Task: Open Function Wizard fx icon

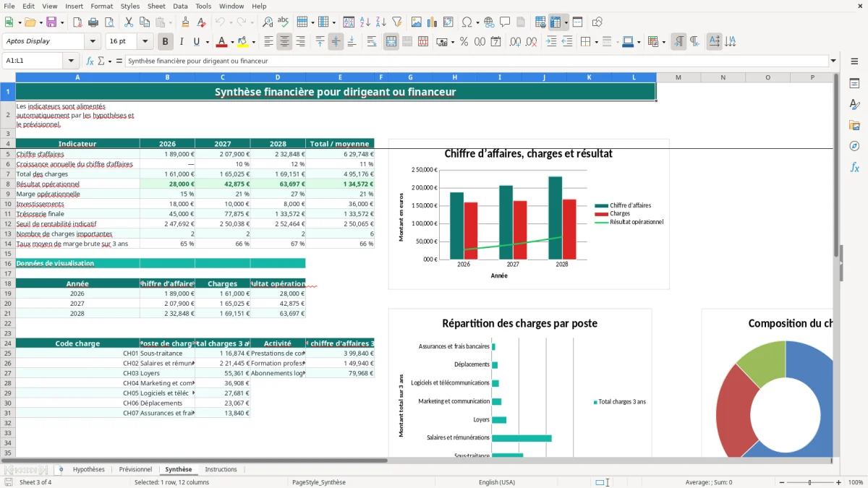Action: pyautogui.click(x=90, y=61)
